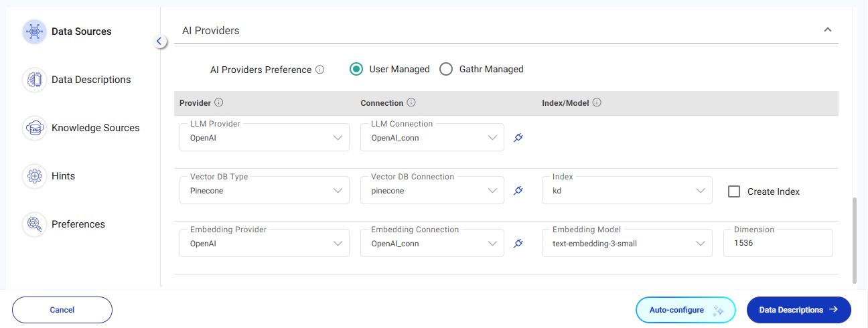Screen dimensions: 868x328
Task: Enable the Create Index checkbox
Action: [x=734, y=191]
